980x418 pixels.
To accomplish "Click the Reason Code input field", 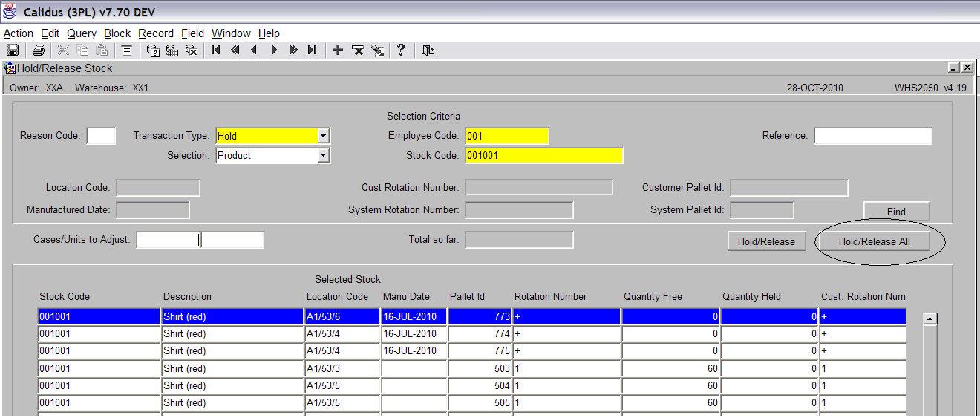I will tap(101, 136).
